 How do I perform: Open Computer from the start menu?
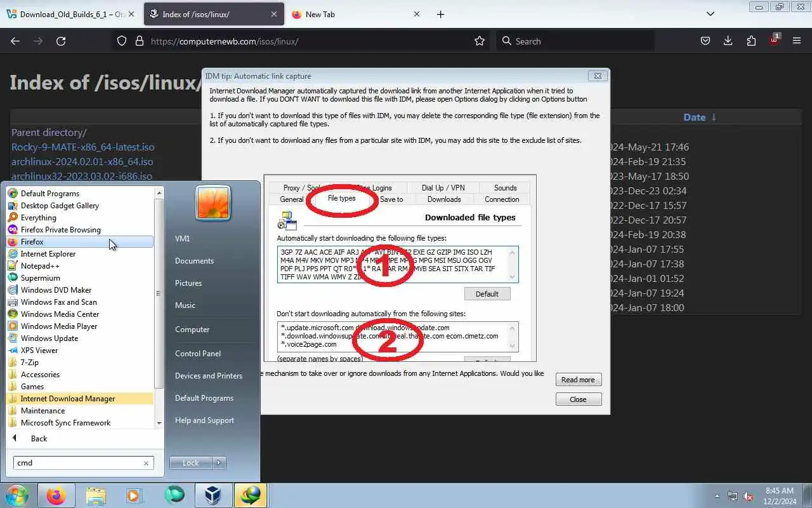[x=192, y=330]
